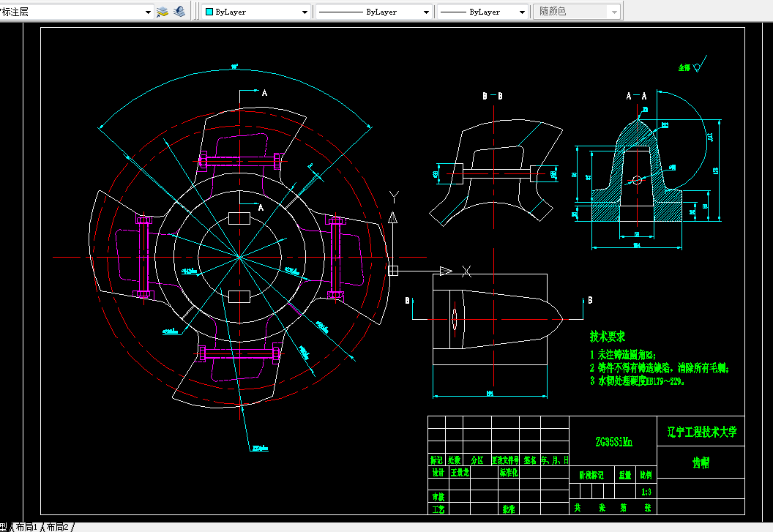Select the 技术要求 heading text
The height and width of the screenshot is (532, 773).
tap(608, 337)
